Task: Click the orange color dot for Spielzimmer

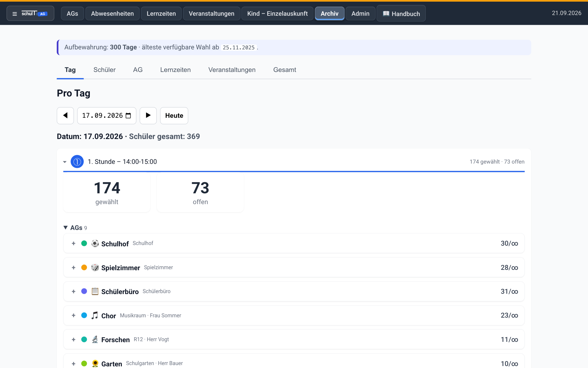Action: click(x=84, y=268)
